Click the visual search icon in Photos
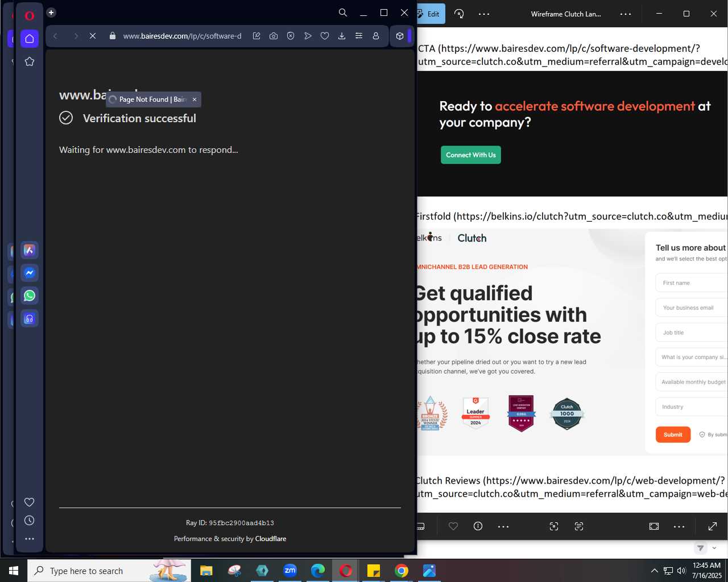 click(x=554, y=526)
